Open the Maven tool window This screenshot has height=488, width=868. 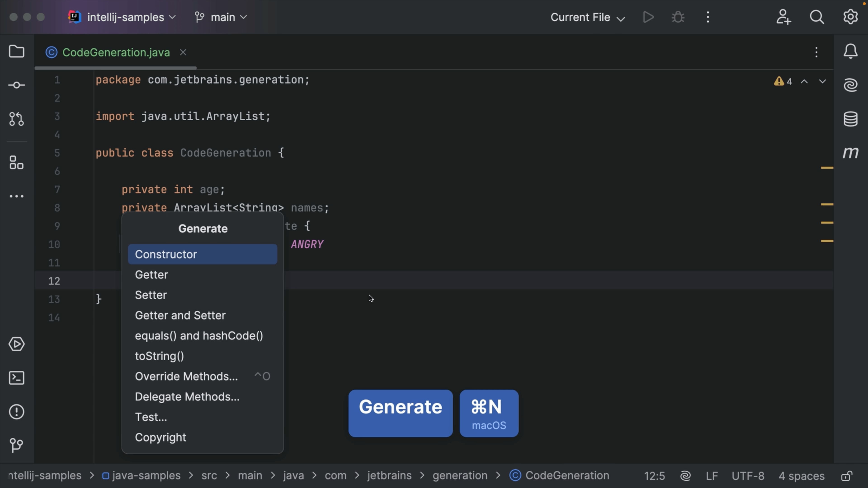point(850,152)
